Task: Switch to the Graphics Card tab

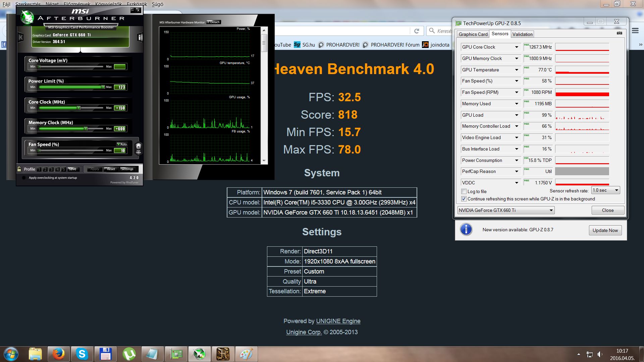Action: [x=473, y=34]
